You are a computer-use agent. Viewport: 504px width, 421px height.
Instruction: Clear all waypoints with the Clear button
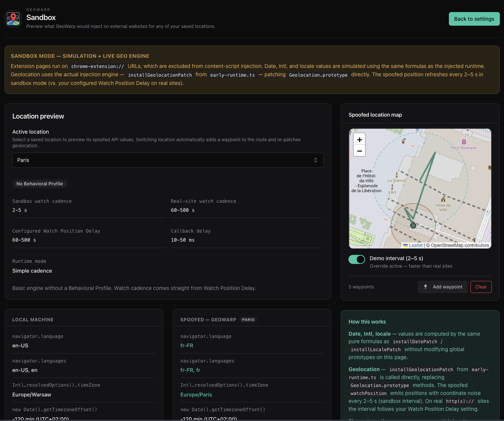click(481, 287)
